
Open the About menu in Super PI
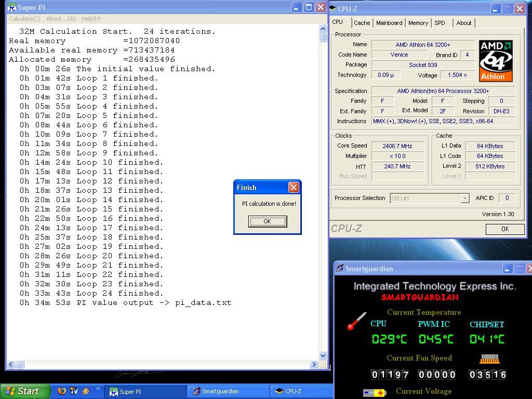[61, 19]
